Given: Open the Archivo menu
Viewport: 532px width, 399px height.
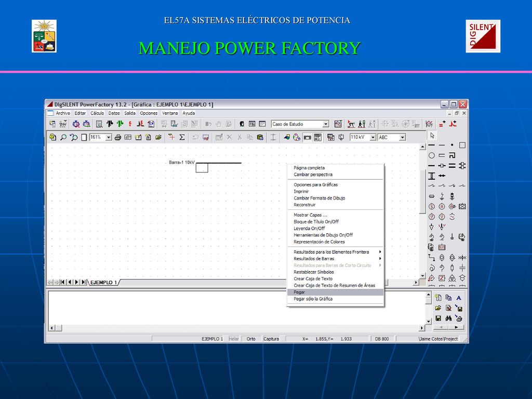Looking at the screenshot, I should pos(63,113).
